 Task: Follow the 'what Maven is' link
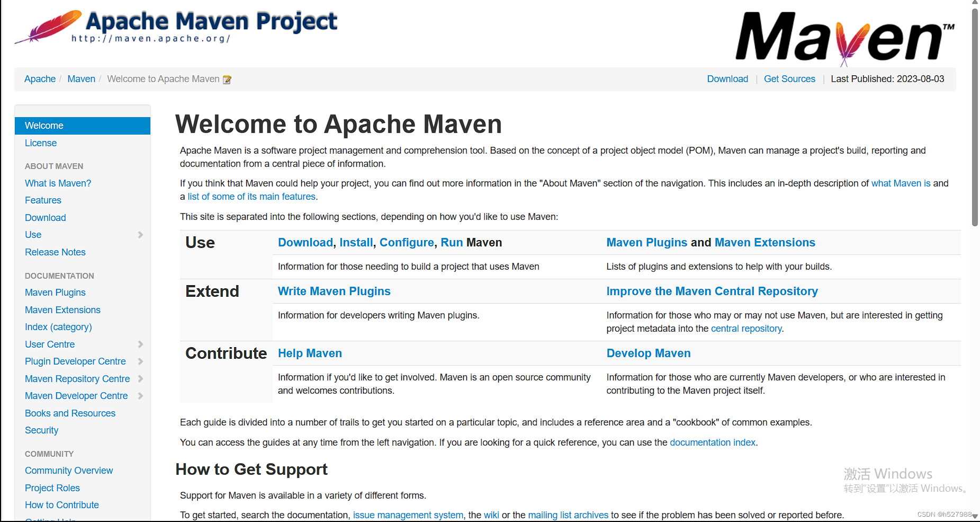pyautogui.click(x=901, y=183)
